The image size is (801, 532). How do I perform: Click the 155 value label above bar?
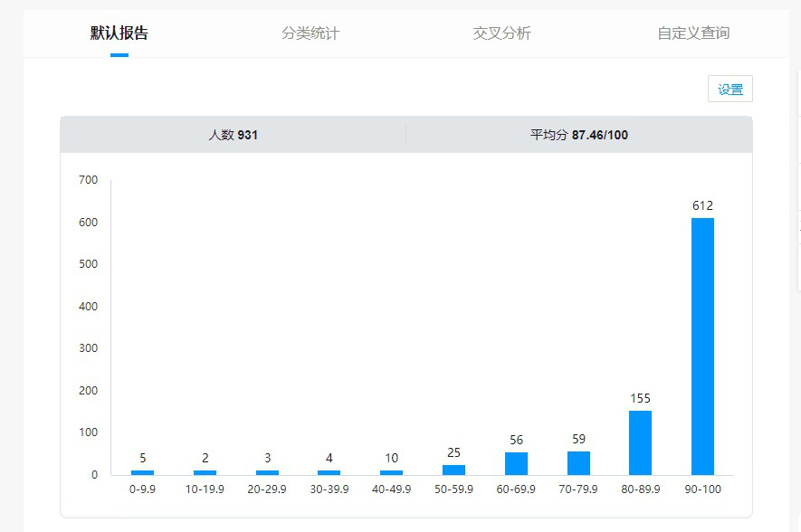tap(640, 398)
